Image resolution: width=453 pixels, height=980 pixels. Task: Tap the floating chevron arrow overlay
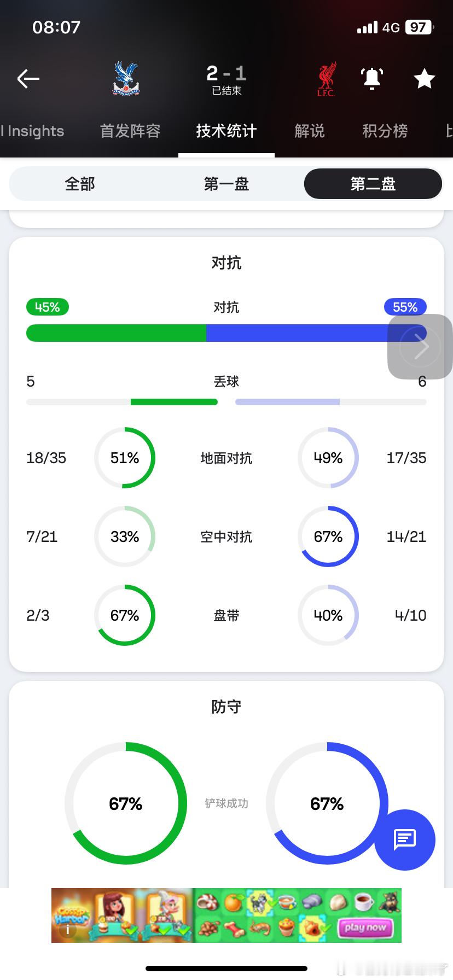point(420,346)
